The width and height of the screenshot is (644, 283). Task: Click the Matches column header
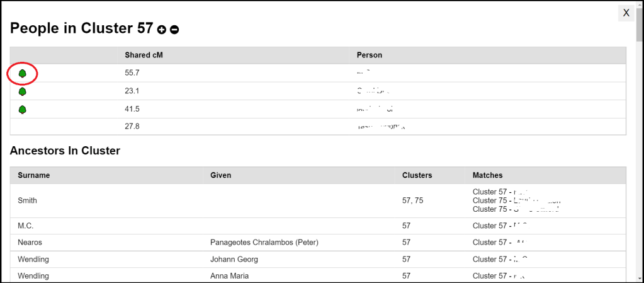point(487,175)
